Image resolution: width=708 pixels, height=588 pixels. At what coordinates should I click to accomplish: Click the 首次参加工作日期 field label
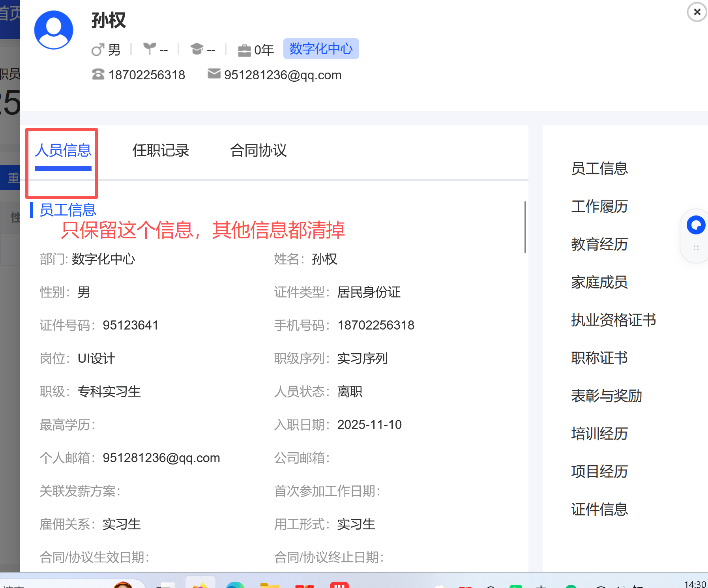(328, 491)
